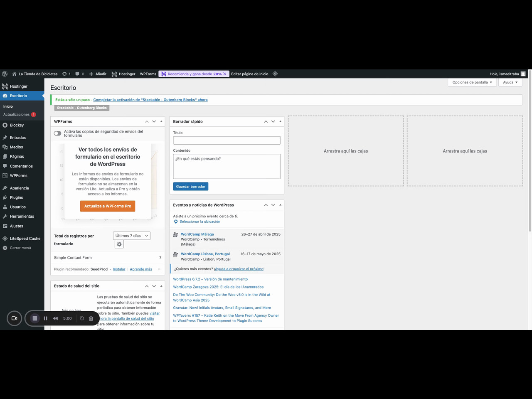The image size is (532, 399).
Task: Click the Contenido text area
Action: coord(227,166)
